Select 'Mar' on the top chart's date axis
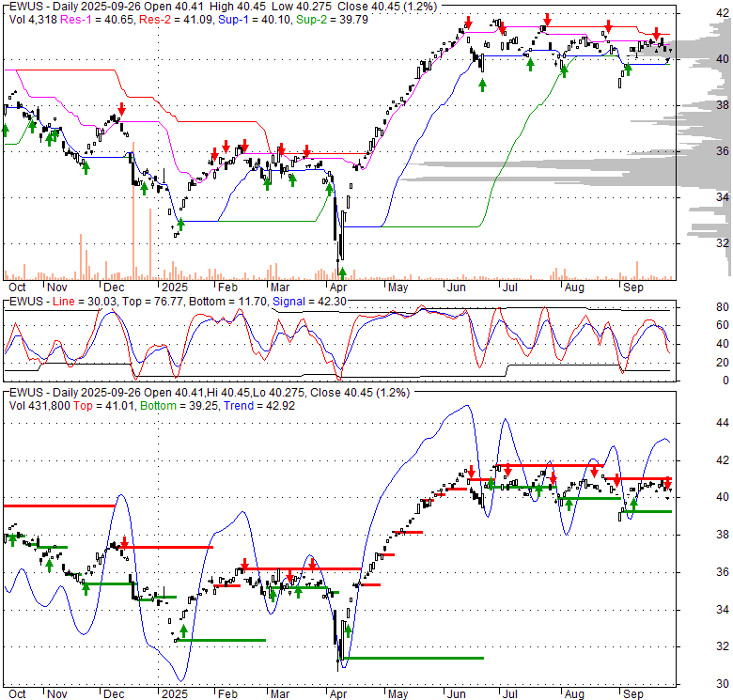Screen dimensions: 733x700 (x=280, y=288)
